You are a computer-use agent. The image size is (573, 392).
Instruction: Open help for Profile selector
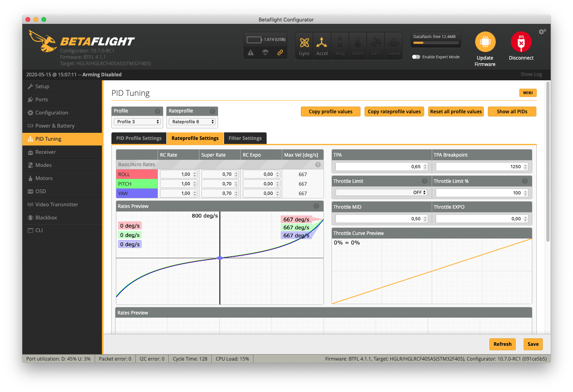pos(158,111)
